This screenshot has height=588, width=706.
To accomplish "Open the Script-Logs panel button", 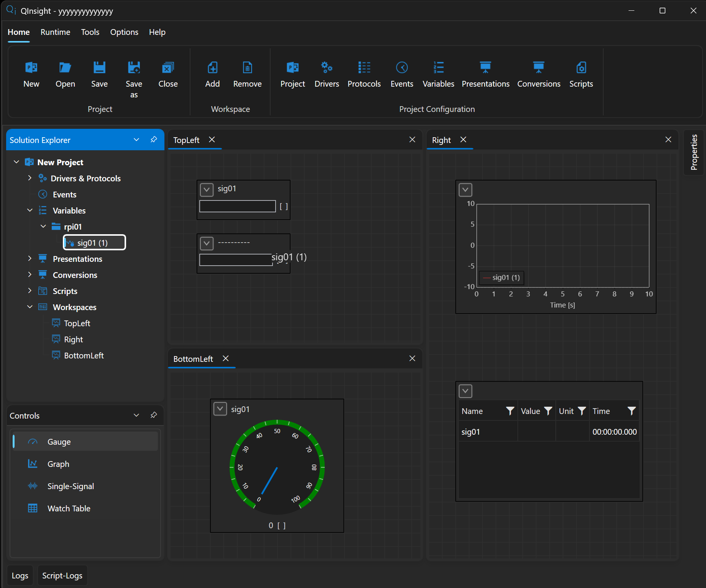I will [x=62, y=575].
